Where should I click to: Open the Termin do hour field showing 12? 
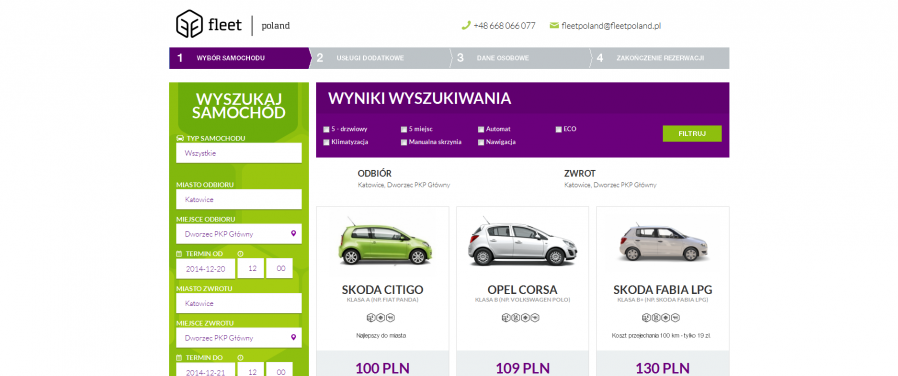click(x=250, y=370)
